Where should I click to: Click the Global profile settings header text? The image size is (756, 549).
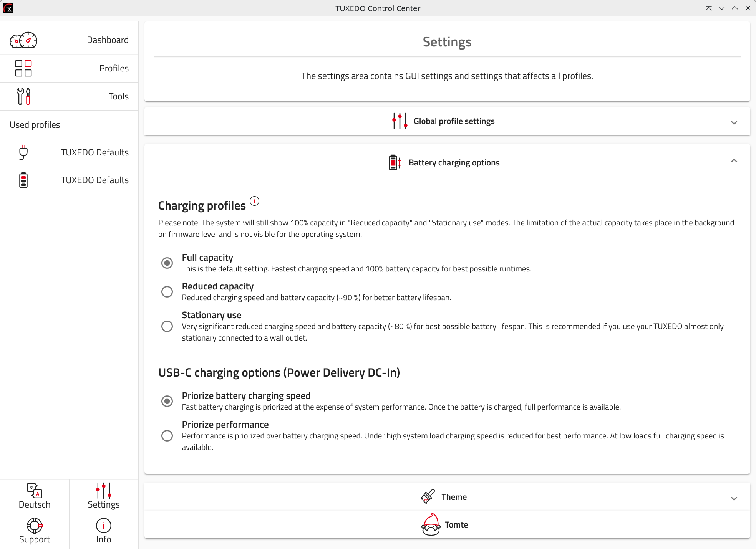point(454,121)
